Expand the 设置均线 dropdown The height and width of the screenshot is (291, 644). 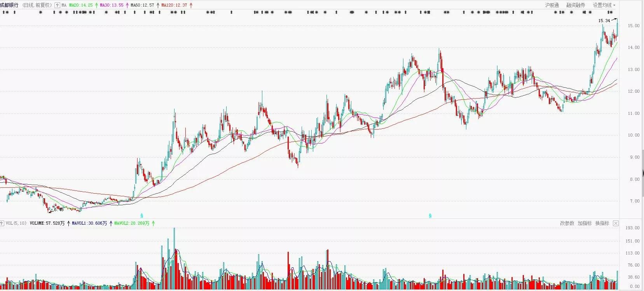(x=604, y=5)
